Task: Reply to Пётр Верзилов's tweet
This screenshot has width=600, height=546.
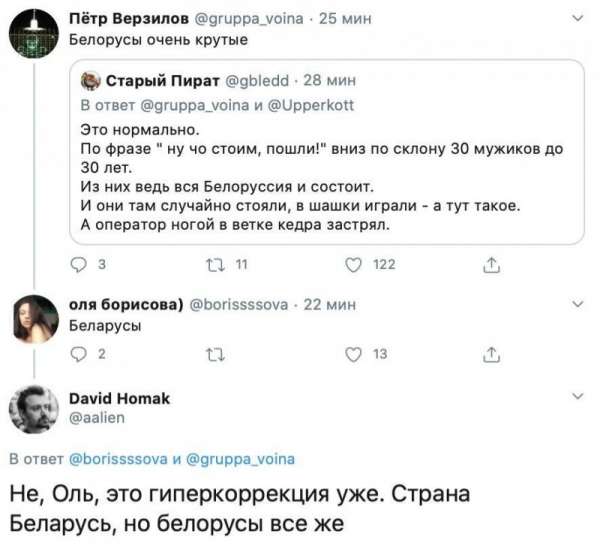Action: click(83, 265)
